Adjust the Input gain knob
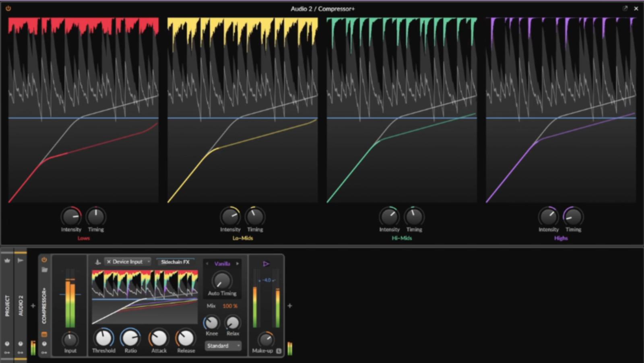 [x=70, y=340]
